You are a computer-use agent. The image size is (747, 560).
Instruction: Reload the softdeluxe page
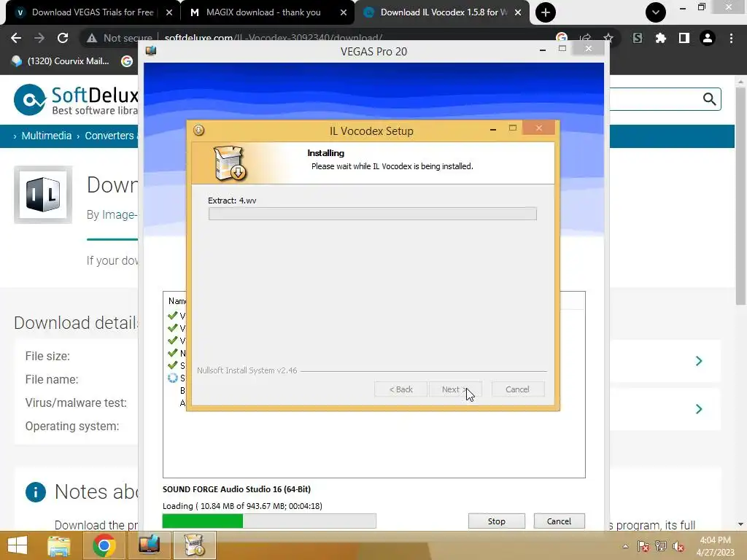click(63, 38)
